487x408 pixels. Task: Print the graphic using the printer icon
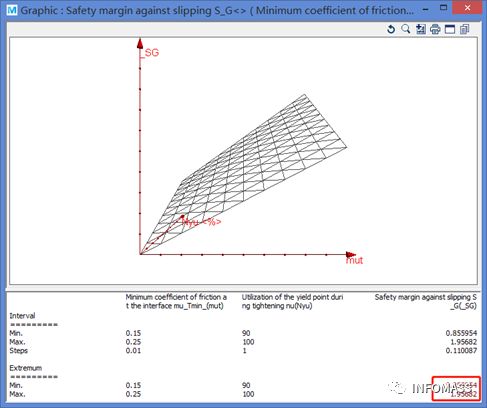point(435,29)
